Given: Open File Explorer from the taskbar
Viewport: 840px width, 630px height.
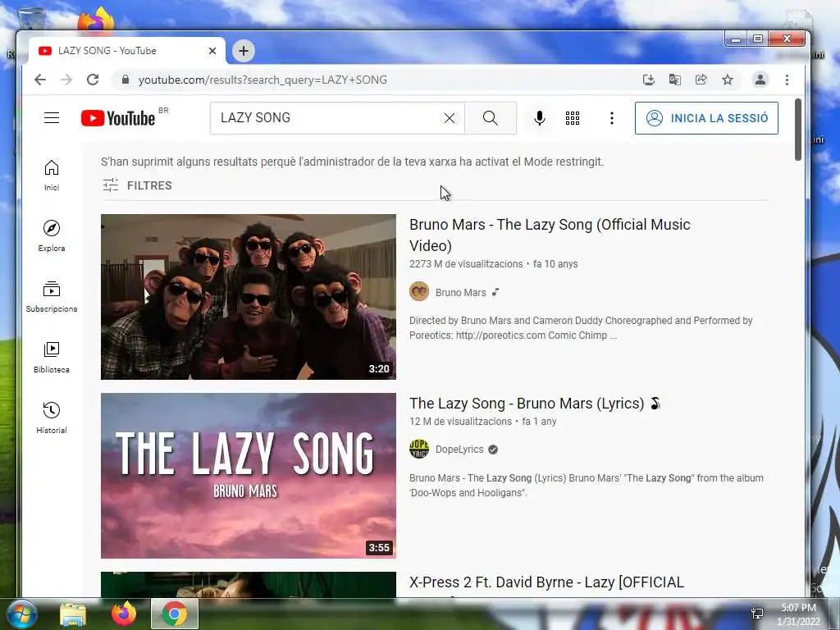Looking at the screenshot, I should tap(73, 614).
